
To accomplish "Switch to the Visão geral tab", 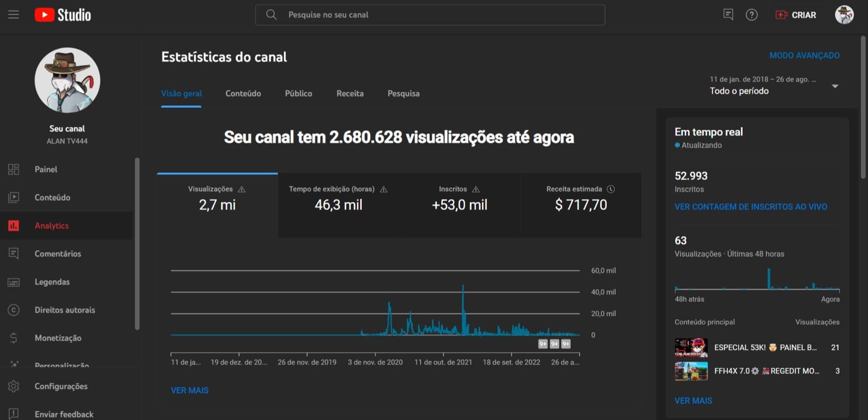I will pyautogui.click(x=181, y=93).
